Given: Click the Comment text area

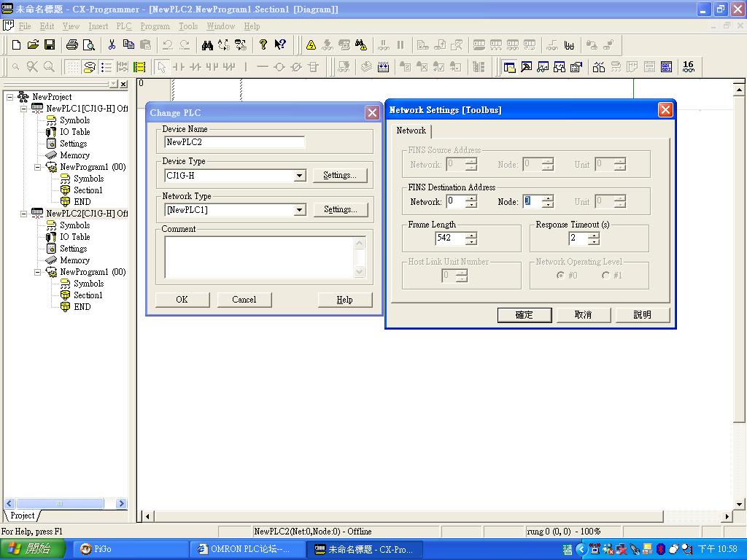Looking at the screenshot, I should click(x=260, y=257).
